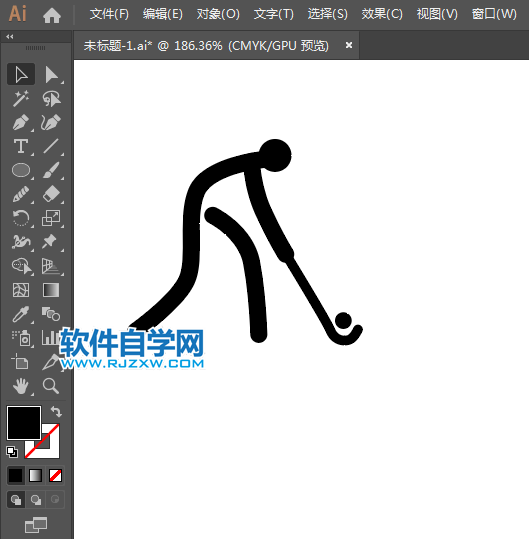Screen dimensions: 529x539
Task: Open the 窗口(W) menu
Action: [x=494, y=14]
